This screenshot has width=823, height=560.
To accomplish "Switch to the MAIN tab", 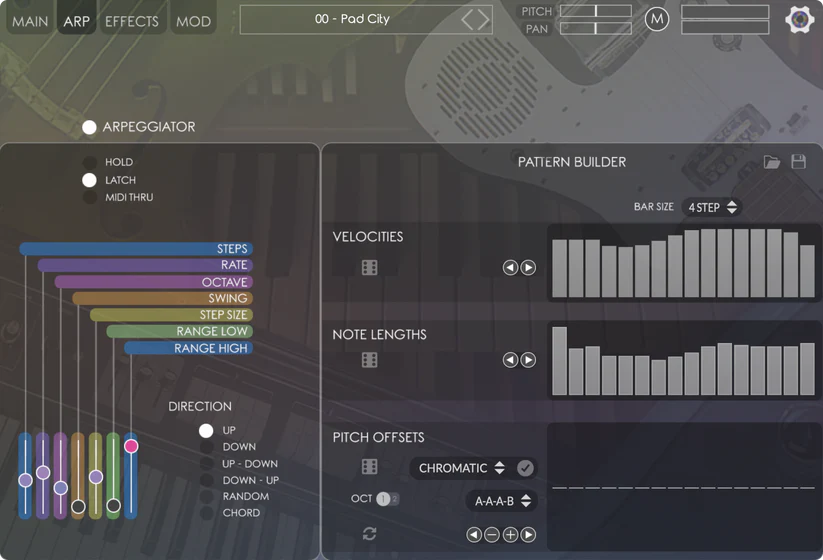I will 30,20.
